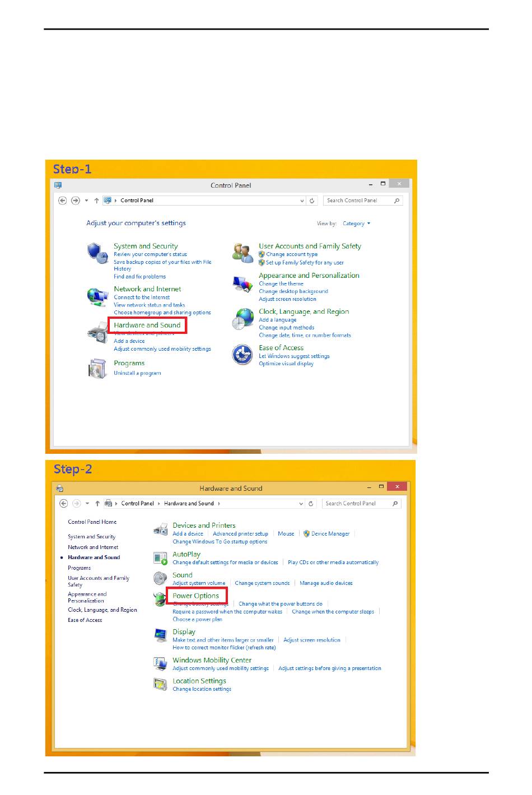The width and height of the screenshot is (532, 795).
Task: Open the Network and Internet globe icon
Action: [97, 296]
